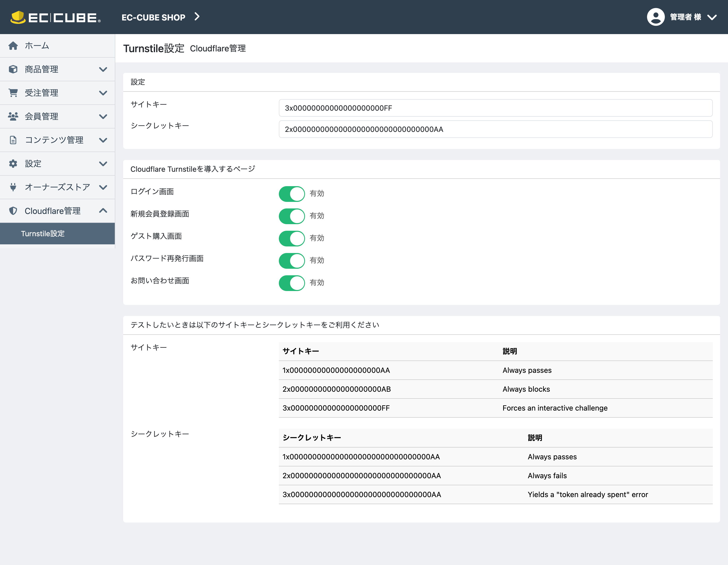Screen dimensions: 728x565
Task: Click 'Forces an interactive challenge' text
Action: tap(555, 408)
